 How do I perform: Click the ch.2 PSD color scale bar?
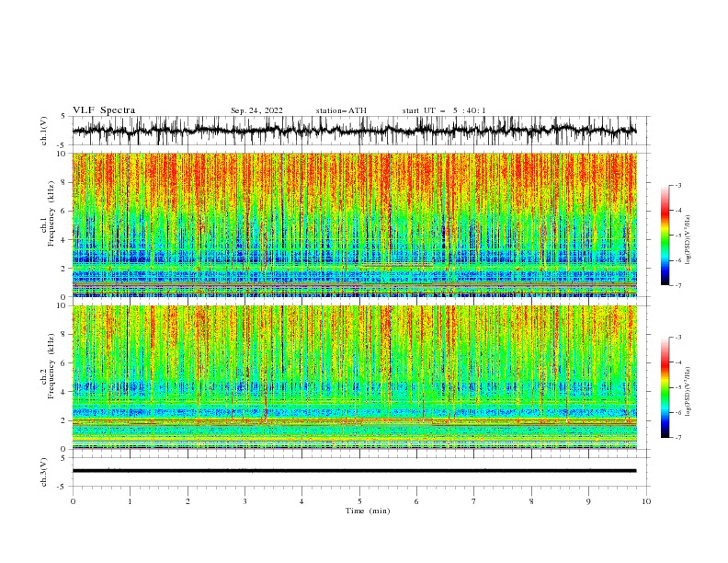pyautogui.click(x=665, y=387)
